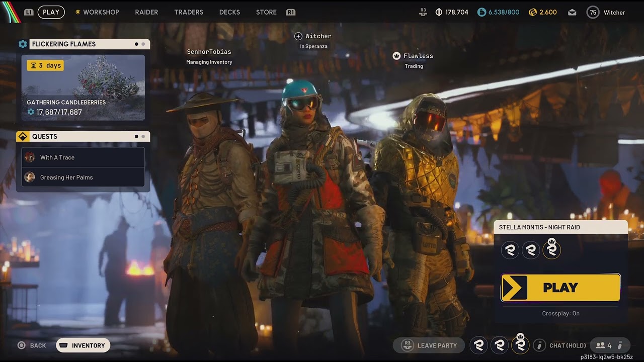Click the Greasing Her Palms quest portrait

pos(30,177)
